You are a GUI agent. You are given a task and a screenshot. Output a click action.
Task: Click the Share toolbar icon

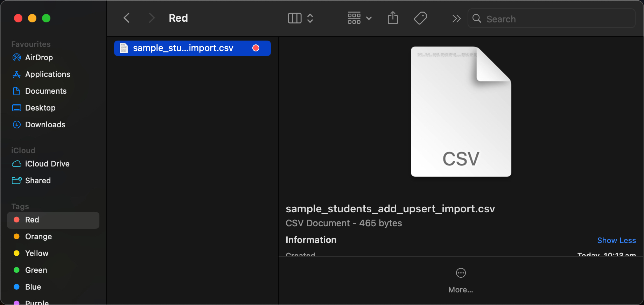click(x=393, y=18)
